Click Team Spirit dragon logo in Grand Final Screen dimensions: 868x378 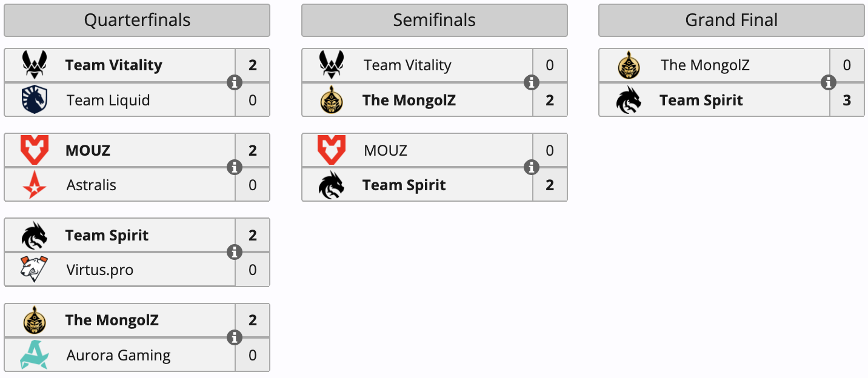click(x=629, y=100)
